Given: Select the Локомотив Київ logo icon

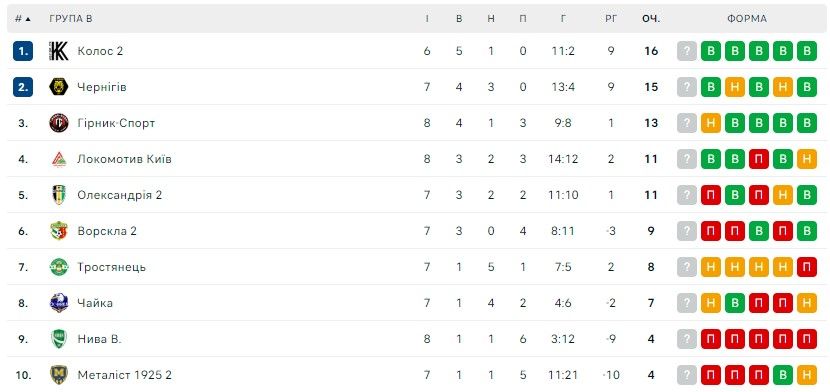Looking at the screenshot, I should click(x=59, y=159).
